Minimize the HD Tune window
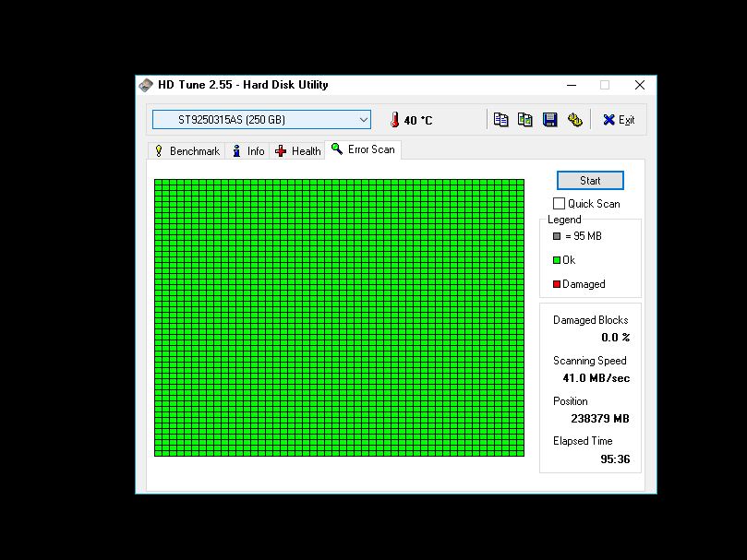This screenshot has height=560, width=747. 572,85
